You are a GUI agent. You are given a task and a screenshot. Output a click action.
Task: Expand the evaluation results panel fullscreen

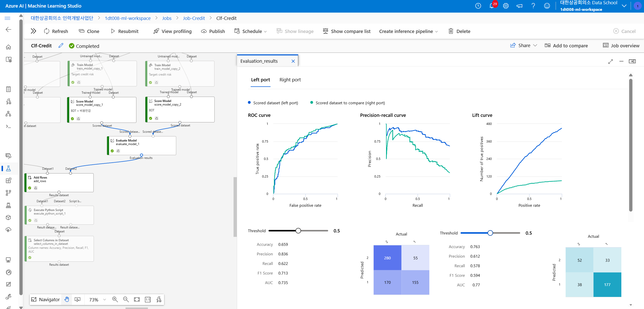[610, 61]
